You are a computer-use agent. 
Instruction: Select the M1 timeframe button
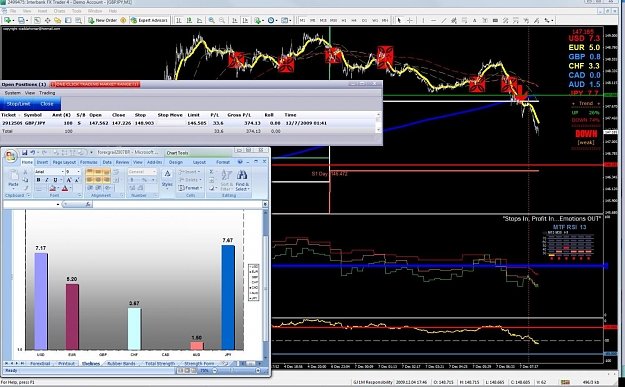[x=302, y=20]
